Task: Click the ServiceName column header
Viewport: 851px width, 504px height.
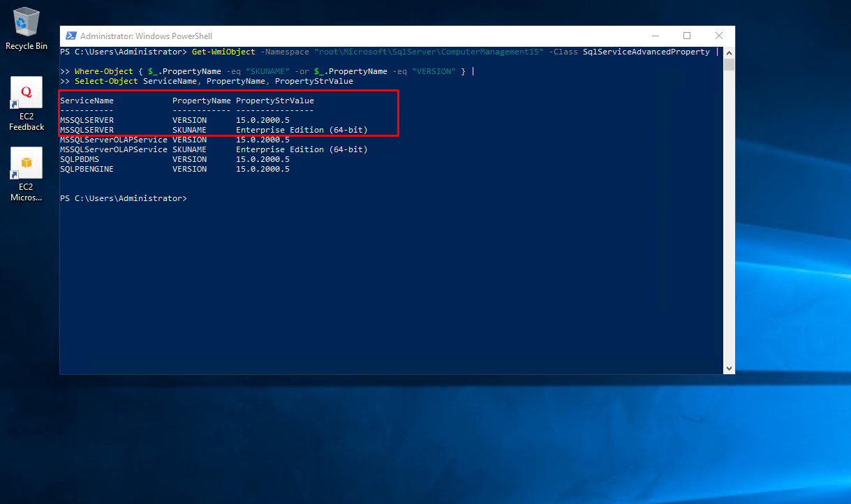Action: point(87,101)
